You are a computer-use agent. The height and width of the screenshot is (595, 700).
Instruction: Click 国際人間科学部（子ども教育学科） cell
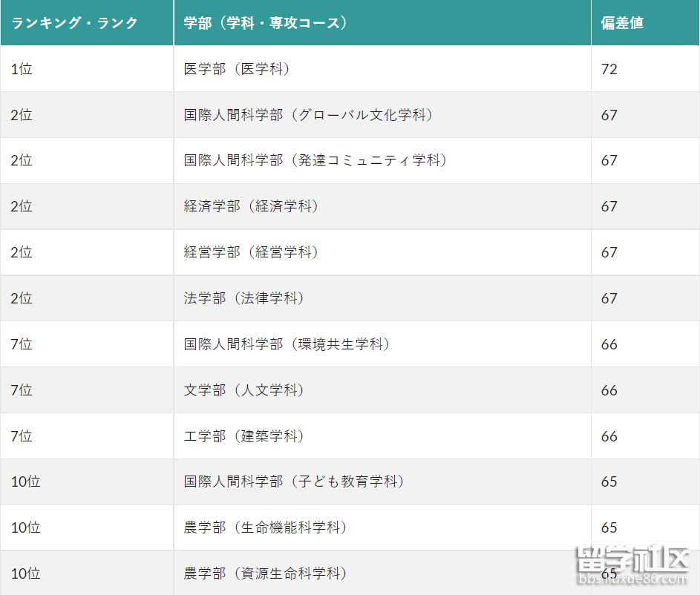pos(294,482)
